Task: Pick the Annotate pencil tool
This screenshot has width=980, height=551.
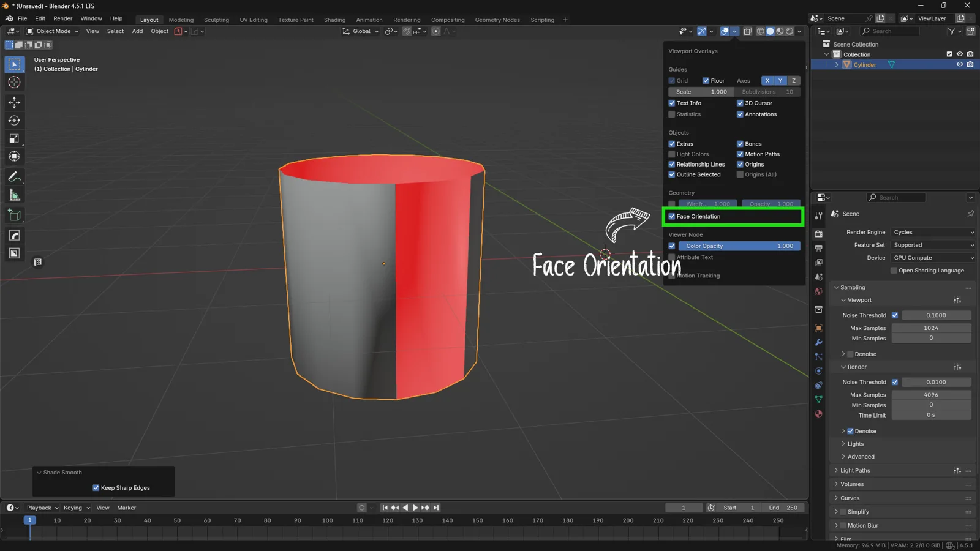Action: click(x=14, y=177)
